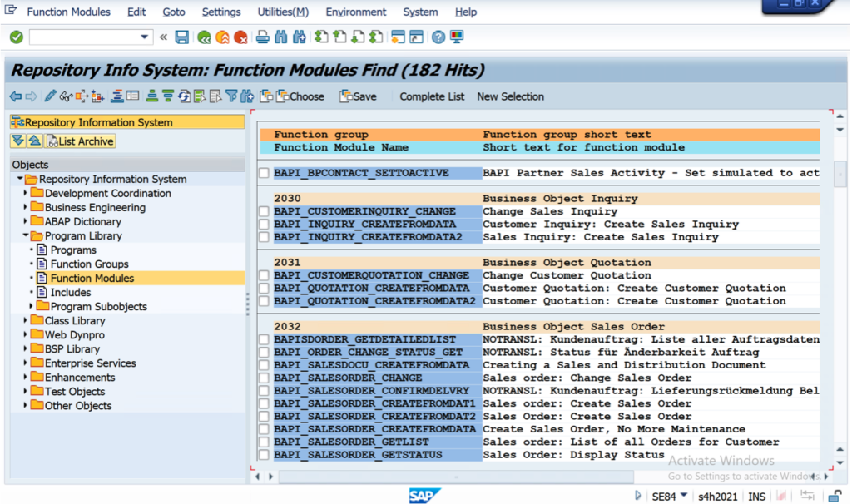The width and height of the screenshot is (852, 504).
Task: Click the funnel Filter icon
Action: pos(231,96)
